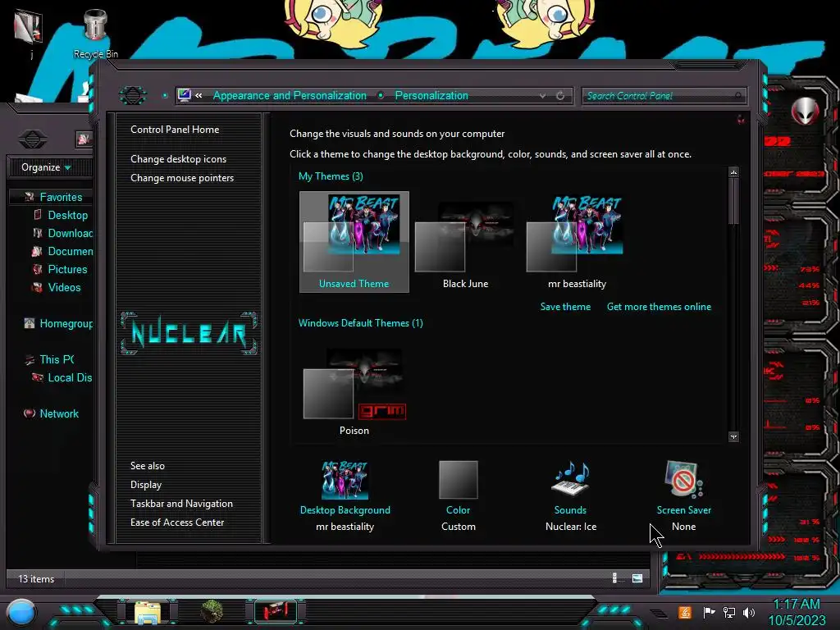This screenshot has height=630, width=840.
Task: Open Ease of Access Center link
Action: point(177,523)
